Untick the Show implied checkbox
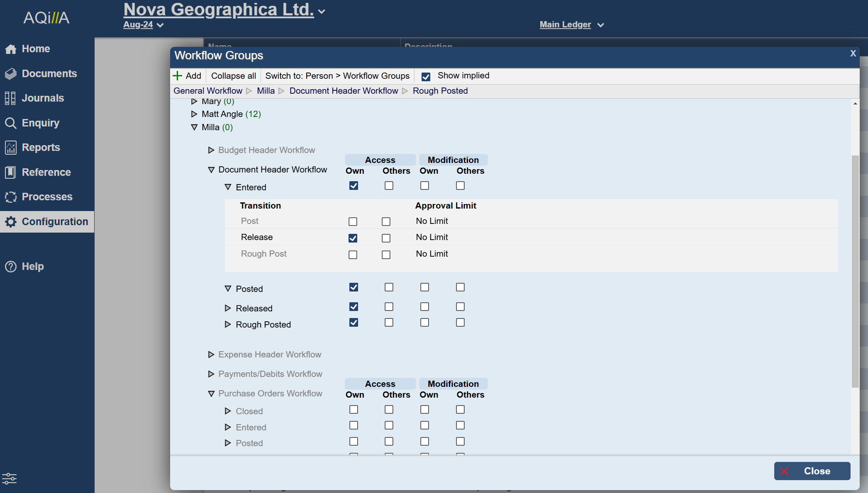This screenshot has height=493, width=868. 426,77
